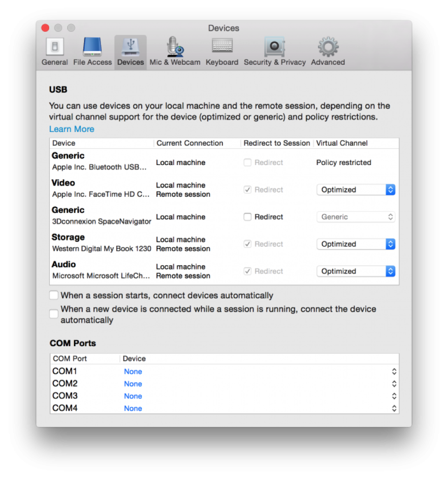
Task: Click None next to COM2
Action: tap(133, 383)
